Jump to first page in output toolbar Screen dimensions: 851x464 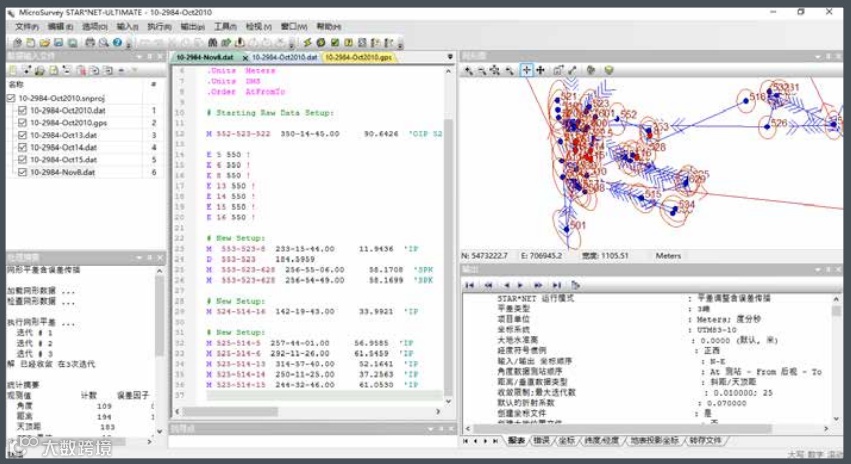click(470, 285)
